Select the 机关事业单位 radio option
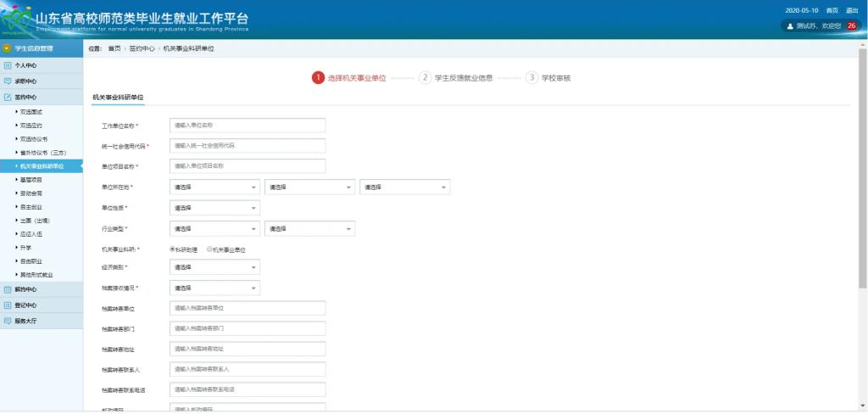This screenshot has height=414, width=868. (209, 249)
